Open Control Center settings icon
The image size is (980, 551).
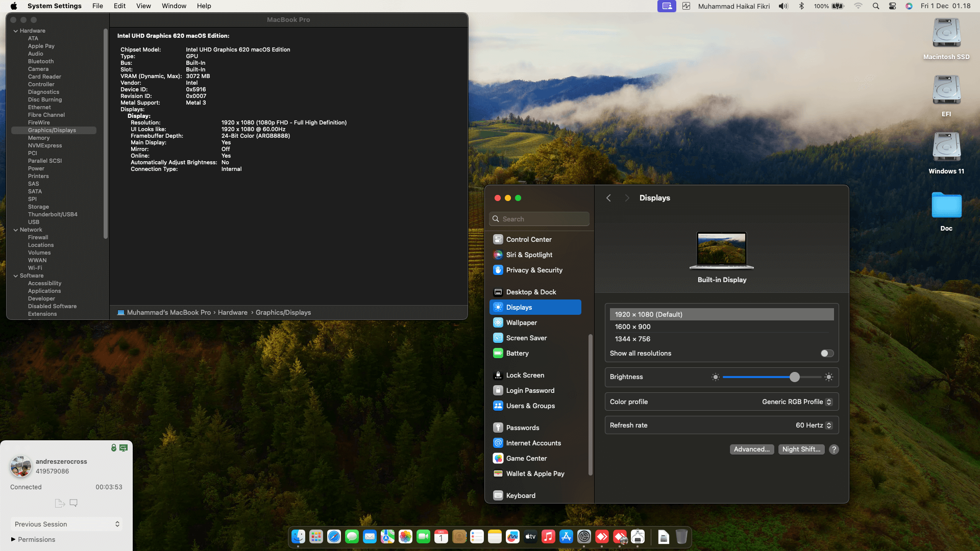click(x=498, y=239)
